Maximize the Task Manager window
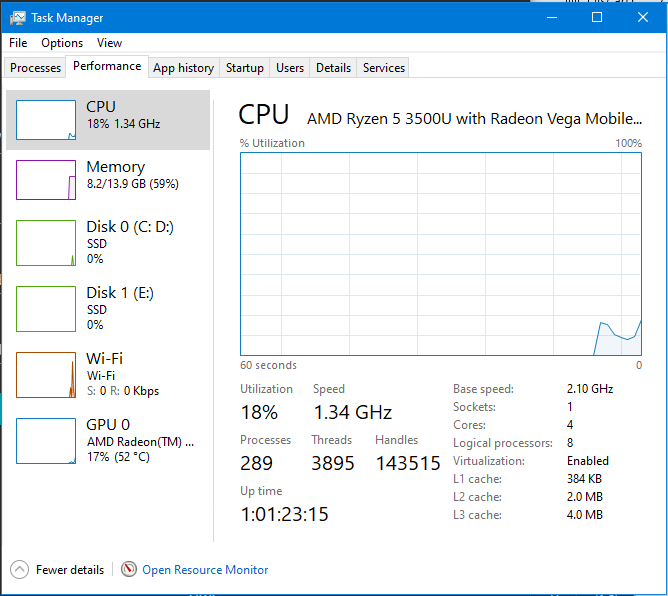This screenshot has width=668, height=596. (597, 17)
